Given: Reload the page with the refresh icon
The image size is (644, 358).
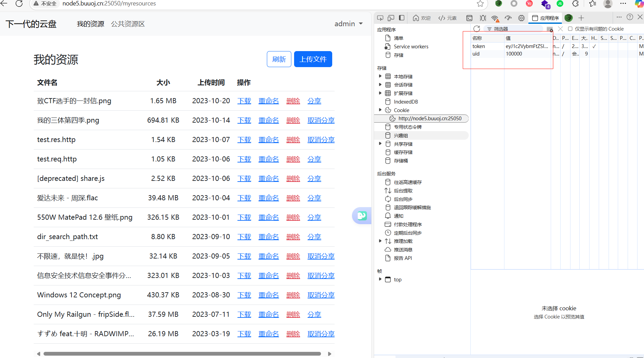Looking at the screenshot, I should (19, 3).
